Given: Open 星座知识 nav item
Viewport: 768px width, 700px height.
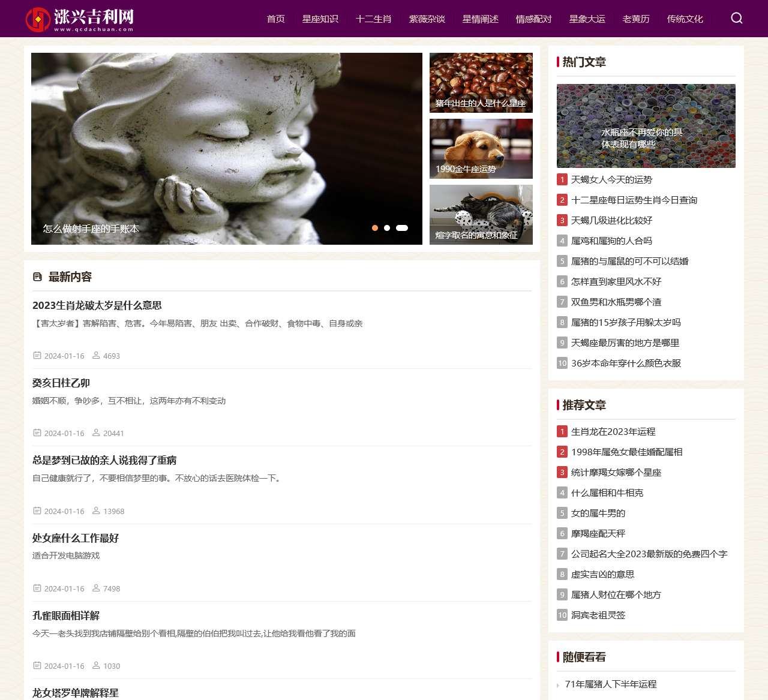Looking at the screenshot, I should pos(320,19).
